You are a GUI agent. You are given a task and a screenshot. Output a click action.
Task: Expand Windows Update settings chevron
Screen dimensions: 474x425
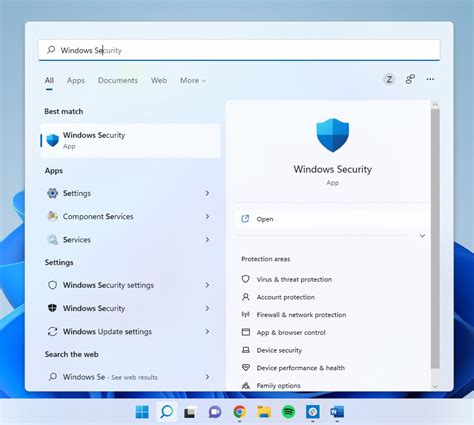pos(207,331)
